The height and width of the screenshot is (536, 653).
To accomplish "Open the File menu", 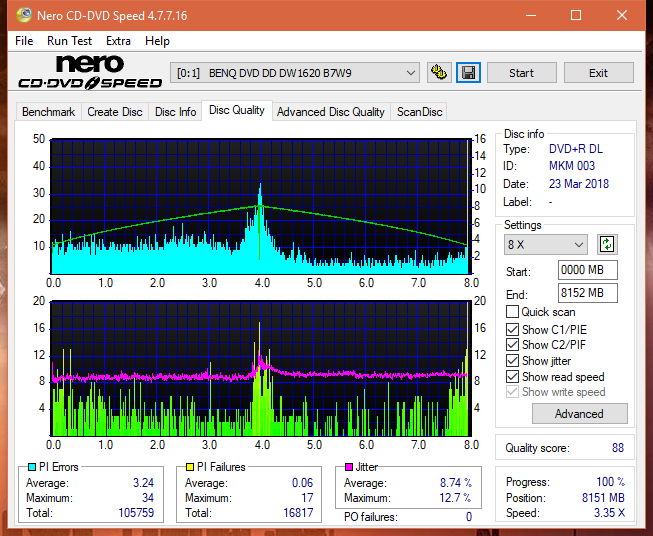I will (x=24, y=41).
